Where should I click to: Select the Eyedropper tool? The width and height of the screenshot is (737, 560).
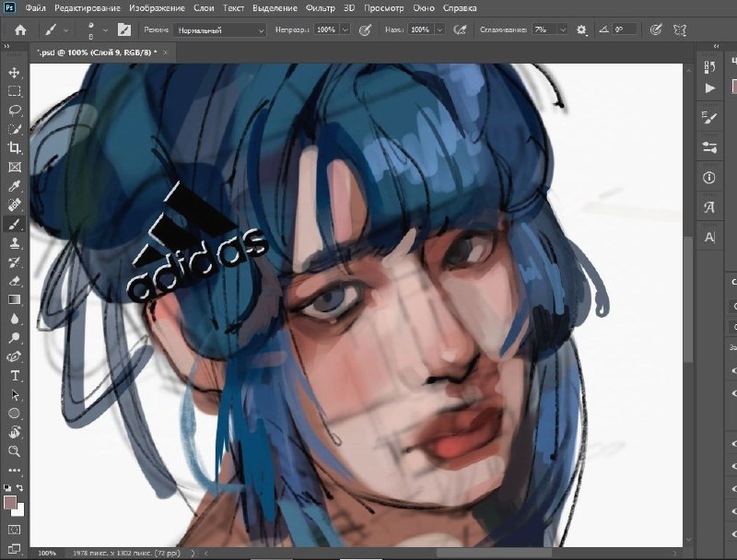point(14,186)
